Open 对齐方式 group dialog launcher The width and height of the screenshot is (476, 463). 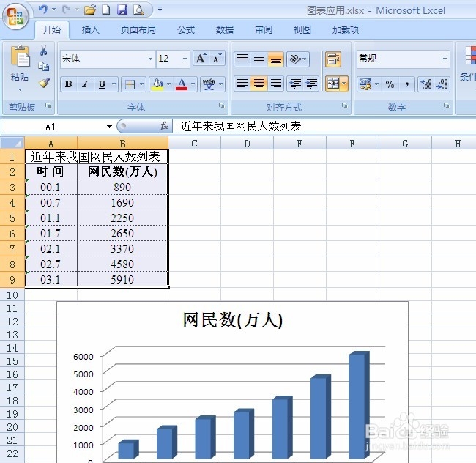point(345,105)
